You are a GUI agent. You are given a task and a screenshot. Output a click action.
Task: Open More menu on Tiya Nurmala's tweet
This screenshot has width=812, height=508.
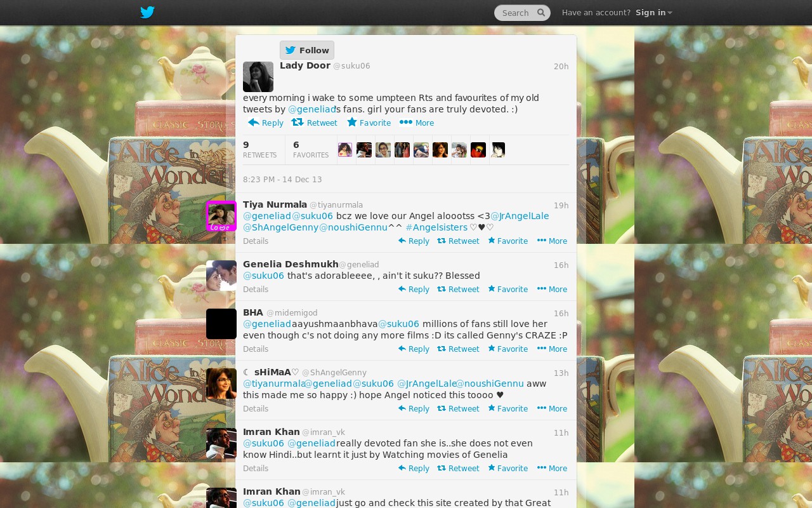point(552,241)
